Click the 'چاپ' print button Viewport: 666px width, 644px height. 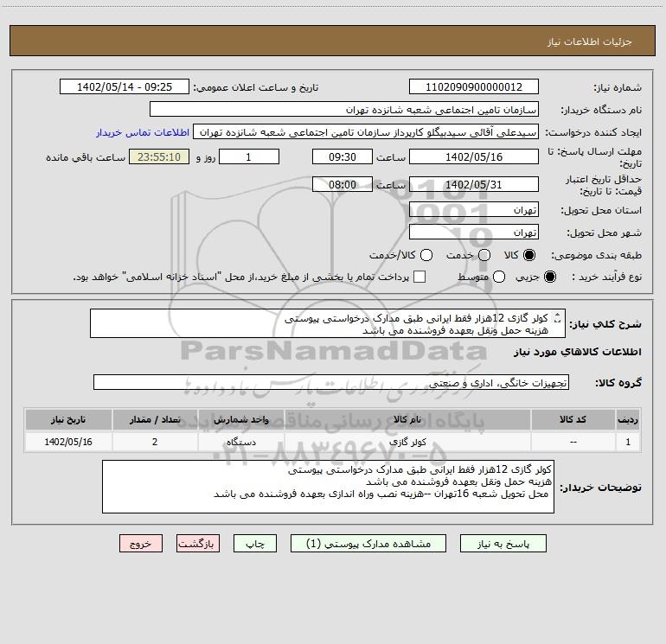[x=255, y=544]
